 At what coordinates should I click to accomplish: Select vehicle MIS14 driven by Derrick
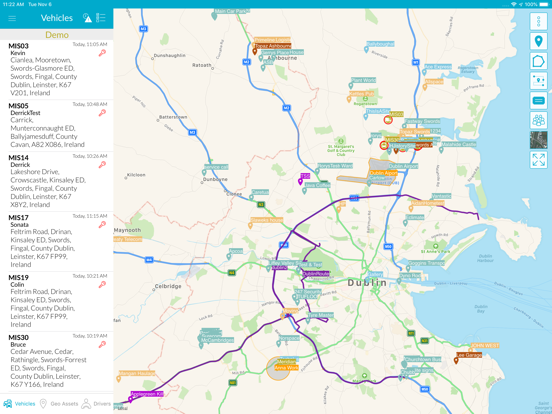click(57, 181)
